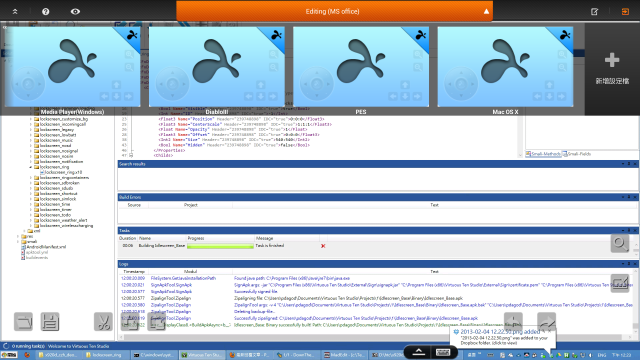The height and width of the screenshot is (360, 640).
Task: Collapse the Editing (MS office) profile bar
Action: (486, 11)
